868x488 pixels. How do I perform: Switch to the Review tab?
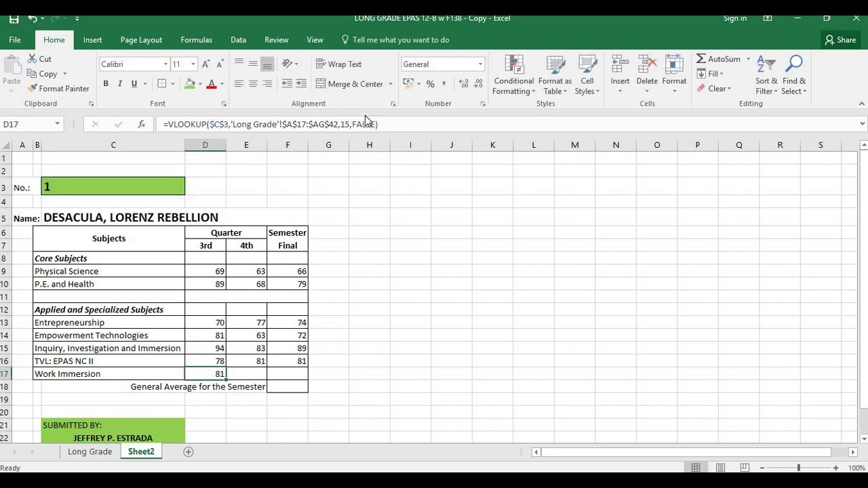tap(276, 40)
